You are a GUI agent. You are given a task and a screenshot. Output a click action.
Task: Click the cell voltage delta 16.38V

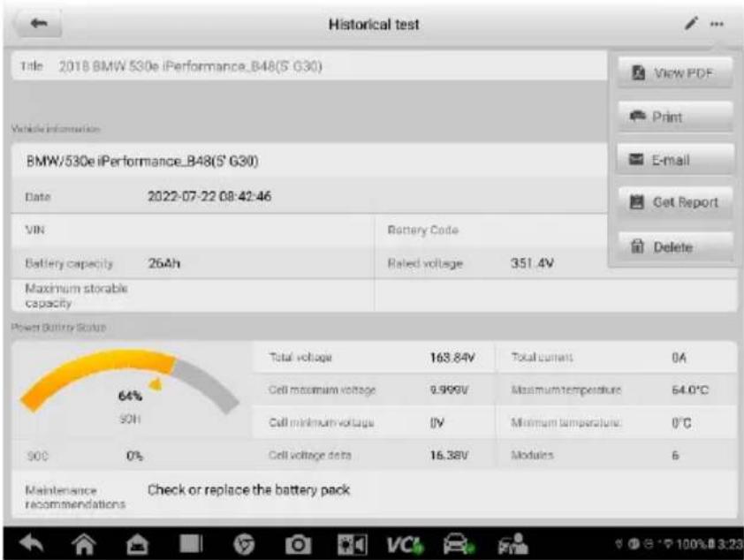click(x=449, y=456)
